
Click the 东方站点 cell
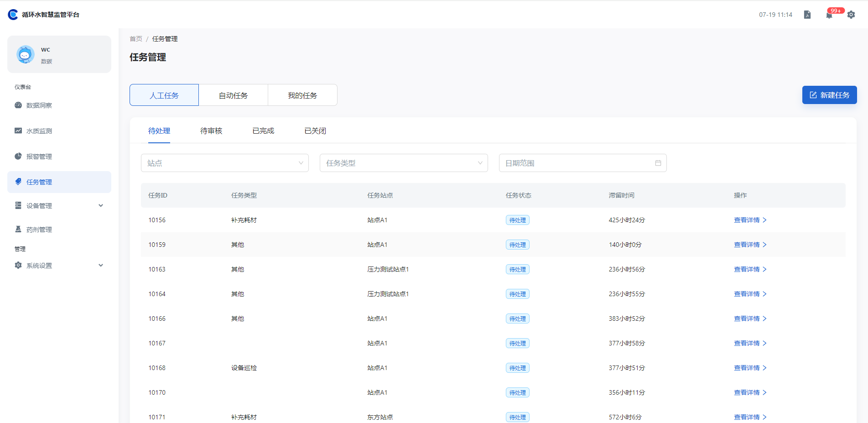(380, 417)
